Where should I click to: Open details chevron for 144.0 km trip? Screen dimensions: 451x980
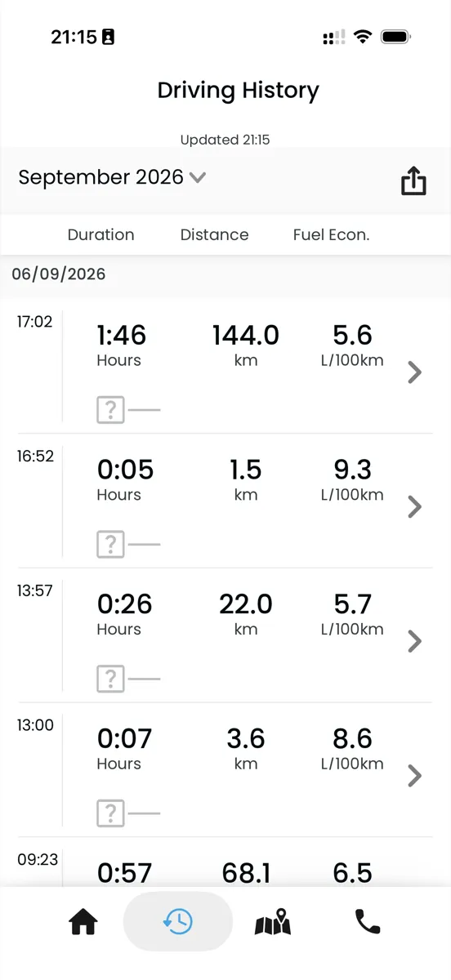[x=415, y=372]
